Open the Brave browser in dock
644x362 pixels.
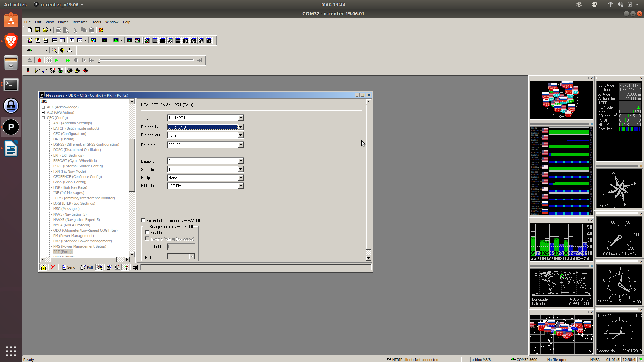[11, 41]
